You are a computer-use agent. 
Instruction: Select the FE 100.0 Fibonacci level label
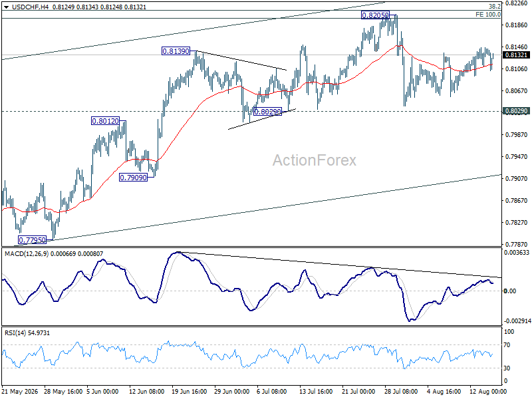tap(488, 14)
